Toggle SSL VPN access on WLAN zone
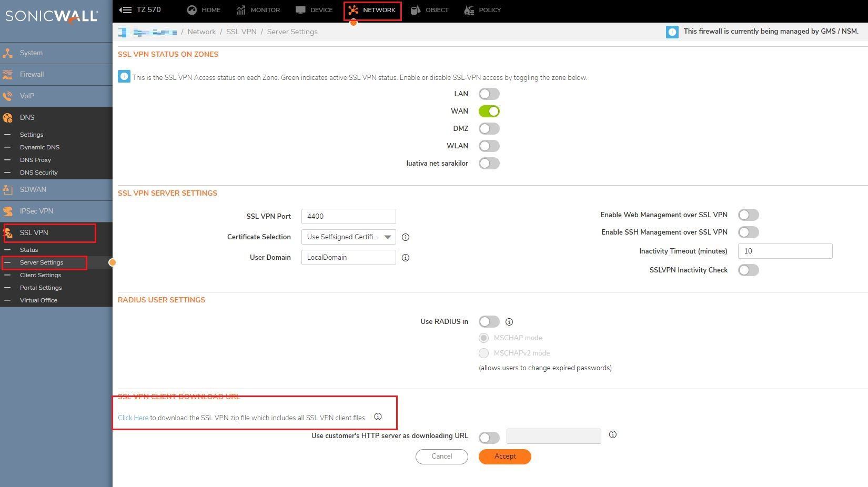This screenshot has height=487, width=868. (x=489, y=146)
